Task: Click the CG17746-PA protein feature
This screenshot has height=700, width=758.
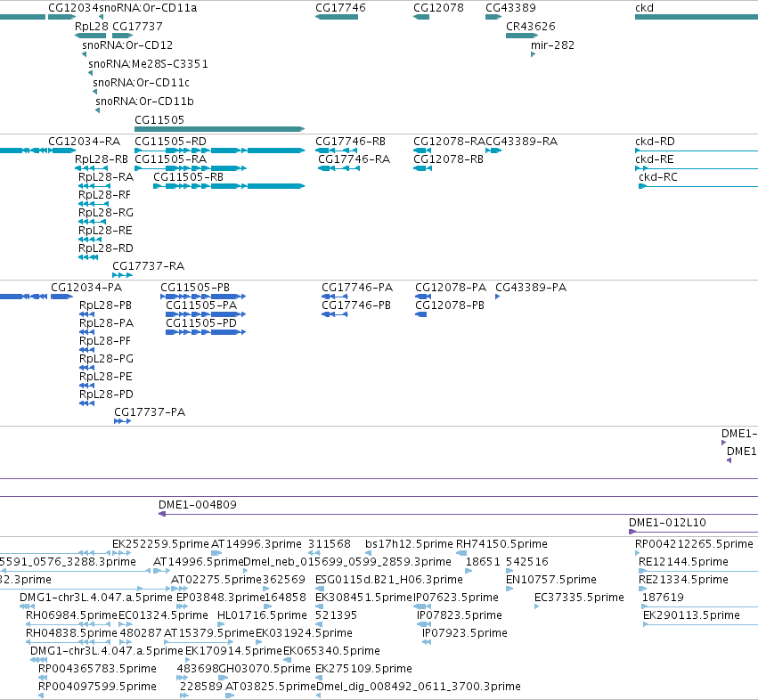Action: [x=335, y=297]
